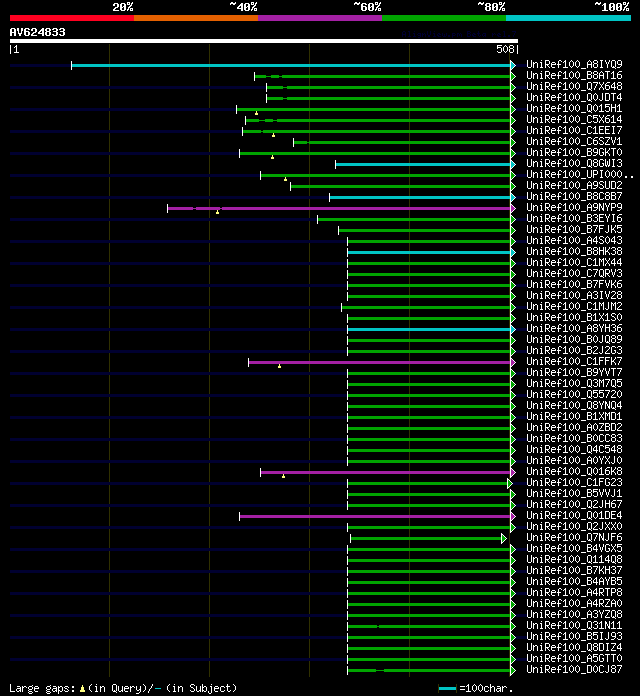The image size is (640, 696).
Task: Click the query end position 508
Action: [505, 49]
